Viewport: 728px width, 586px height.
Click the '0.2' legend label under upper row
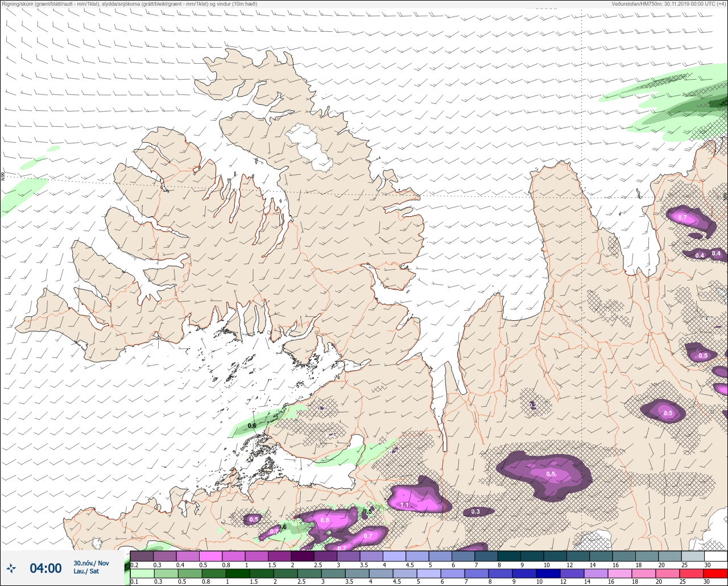(x=134, y=564)
